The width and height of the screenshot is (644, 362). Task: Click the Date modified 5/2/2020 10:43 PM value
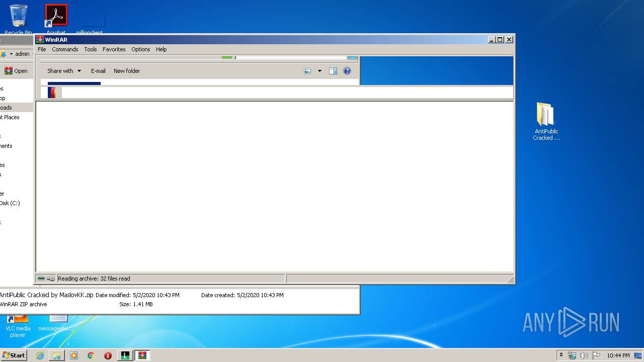(x=156, y=295)
